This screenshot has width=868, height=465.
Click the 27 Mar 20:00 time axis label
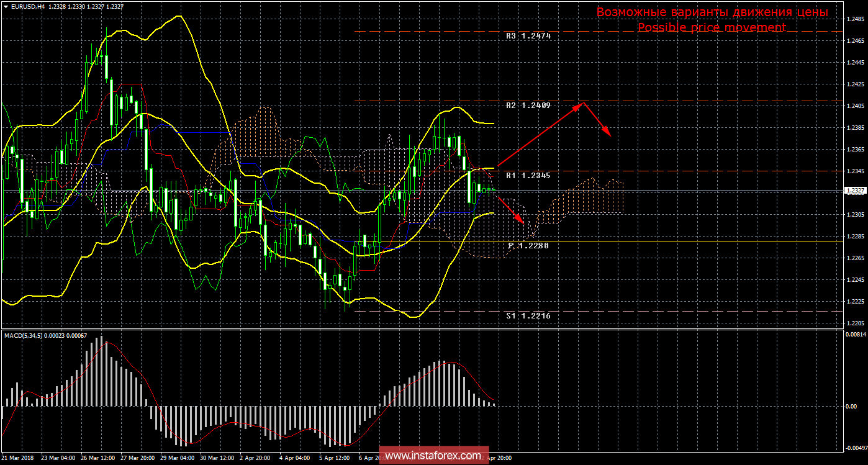coord(138,458)
